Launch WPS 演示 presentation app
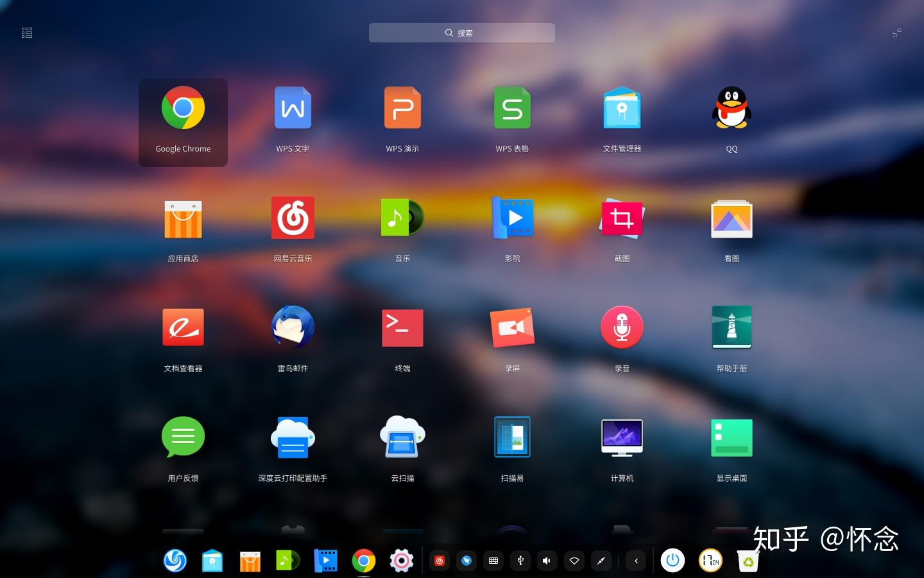The image size is (924, 578). coord(402,108)
